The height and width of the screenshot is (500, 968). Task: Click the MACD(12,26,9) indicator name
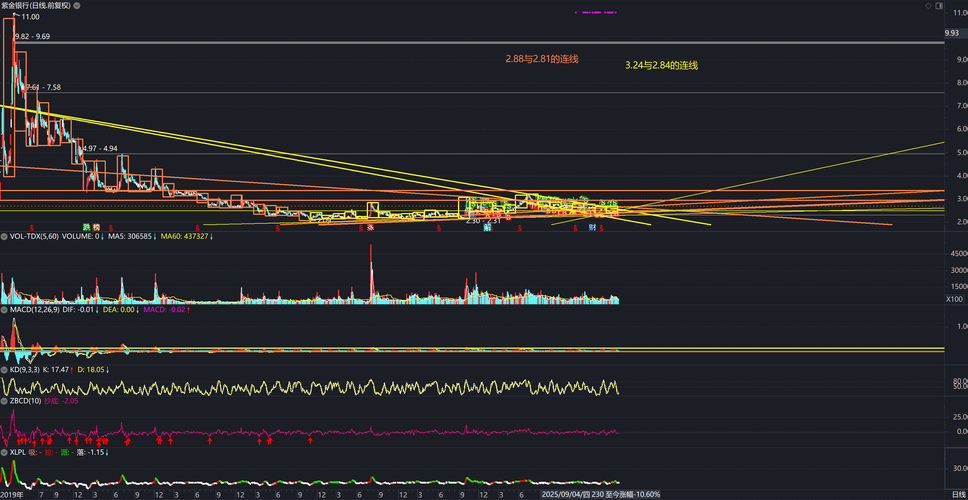[x=35, y=310]
